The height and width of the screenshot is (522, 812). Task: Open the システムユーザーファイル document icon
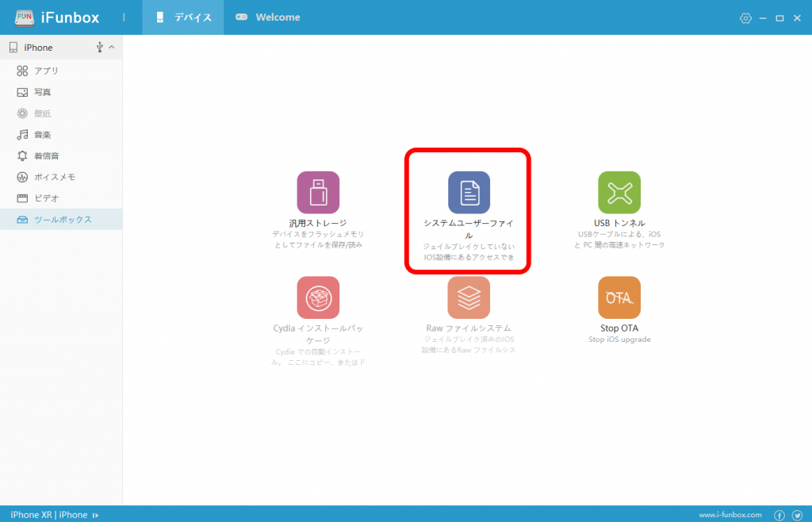[469, 192]
